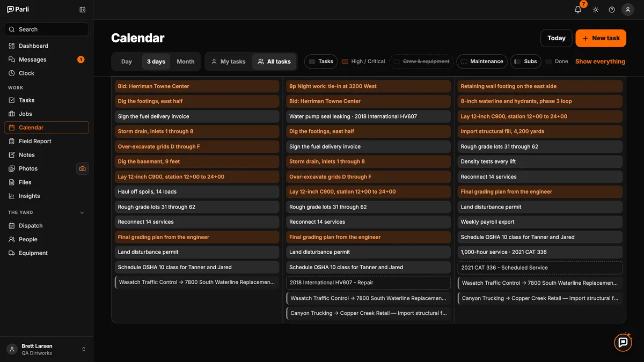Select the Day view tab
This screenshot has height=362, width=644.
[x=127, y=62]
